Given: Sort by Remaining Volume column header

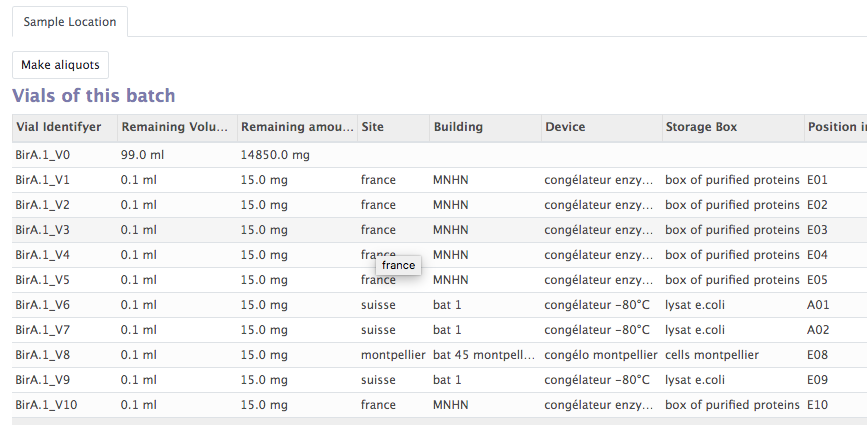Looking at the screenshot, I should point(176,127).
